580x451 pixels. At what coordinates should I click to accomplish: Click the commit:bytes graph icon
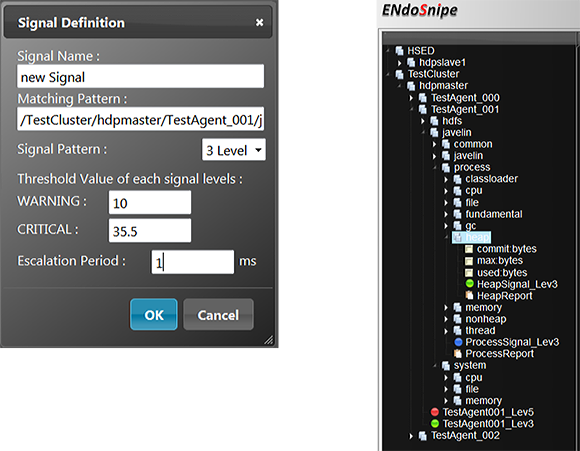(469, 249)
